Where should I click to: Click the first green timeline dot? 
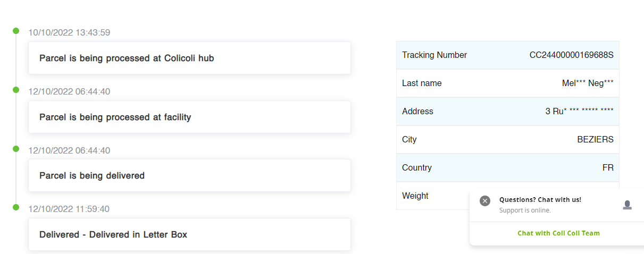click(16, 31)
